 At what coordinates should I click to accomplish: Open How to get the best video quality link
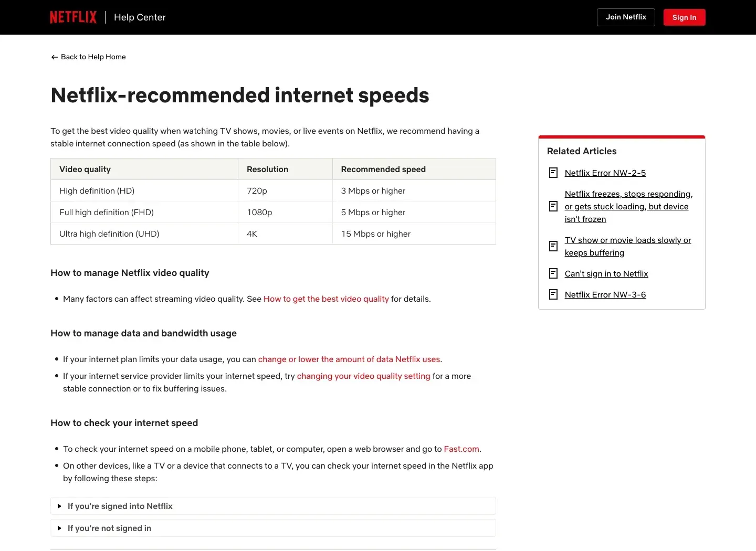326,299
